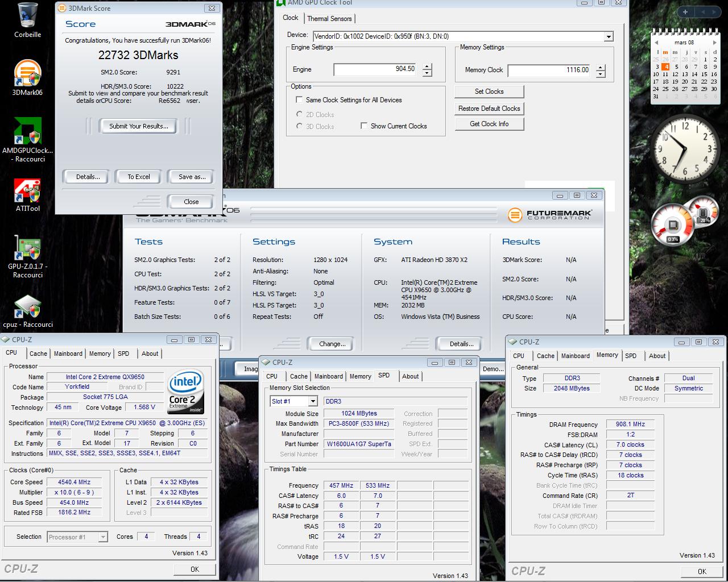Viewport: 728px width, 582px height.
Task: Launch the 3DMark06 desktop shortcut
Action: (27, 74)
